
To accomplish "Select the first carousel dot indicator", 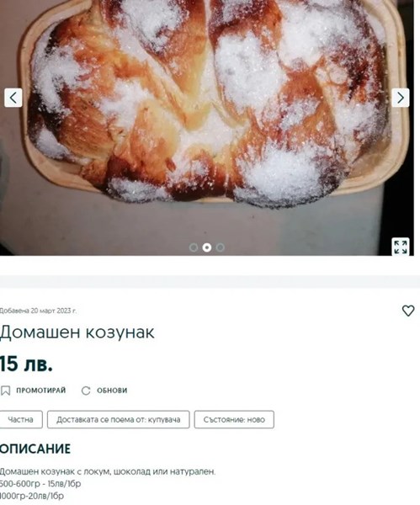I will pos(194,247).
